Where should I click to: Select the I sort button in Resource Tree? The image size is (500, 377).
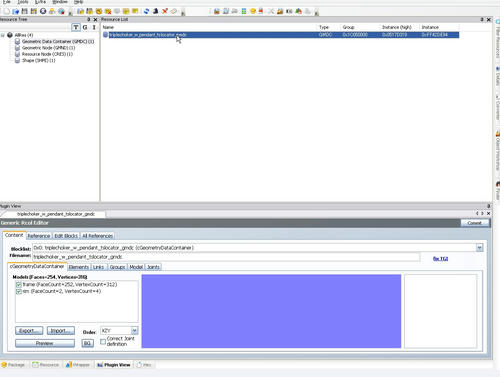pos(94,27)
